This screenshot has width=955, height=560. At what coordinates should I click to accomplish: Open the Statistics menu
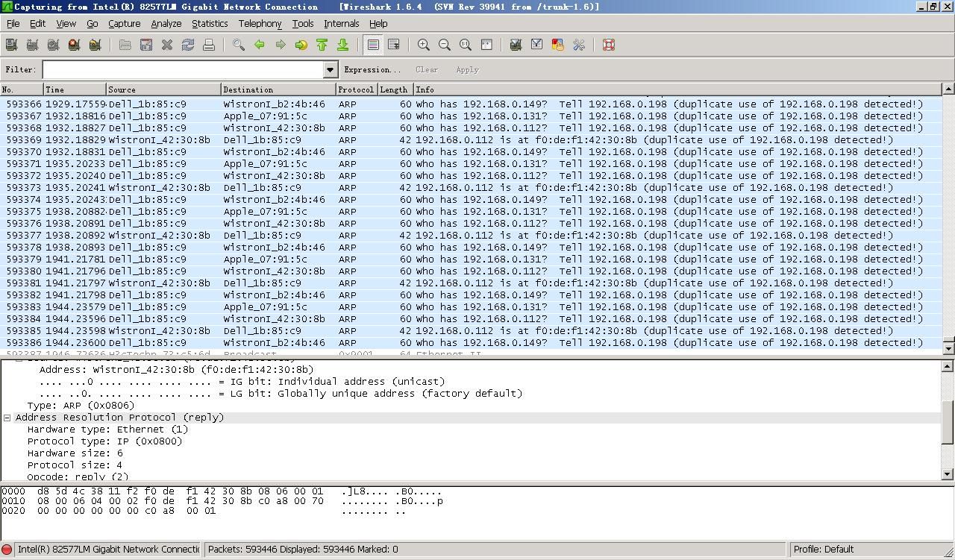pos(210,24)
